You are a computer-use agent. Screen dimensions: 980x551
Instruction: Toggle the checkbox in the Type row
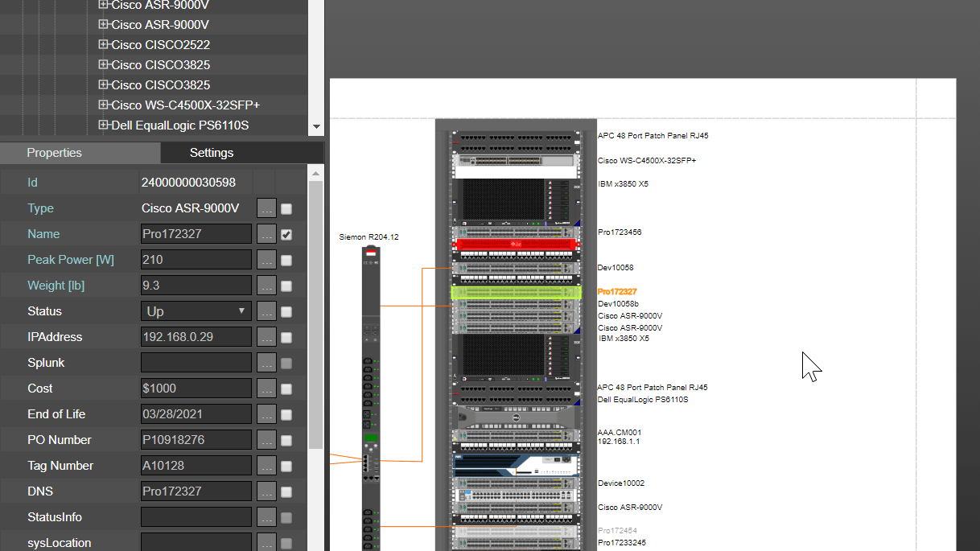(286, 209)
